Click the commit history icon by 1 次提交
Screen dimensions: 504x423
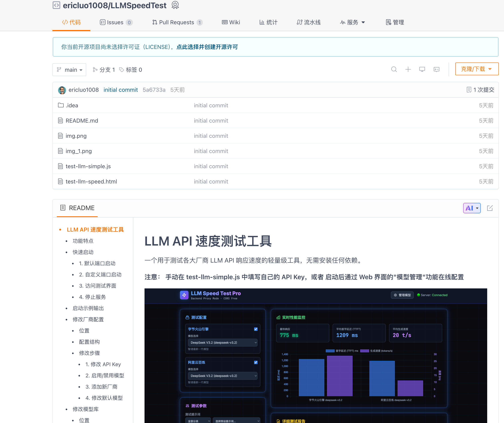pyautogui.click(x=469, y=90)
